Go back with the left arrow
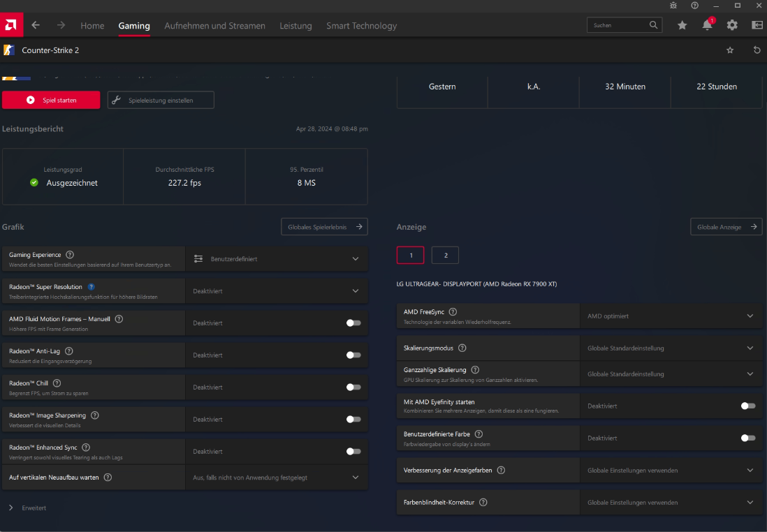This screenshot has width=767, height=532. [36, 25]
